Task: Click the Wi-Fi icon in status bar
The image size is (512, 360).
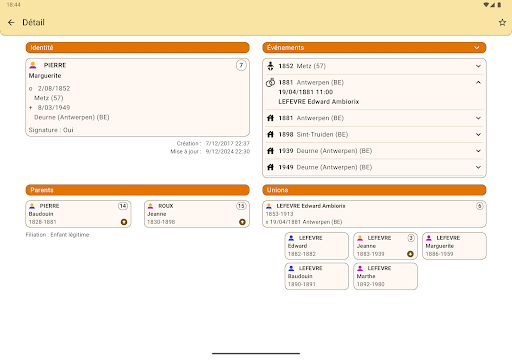Action: click(486, 5)
